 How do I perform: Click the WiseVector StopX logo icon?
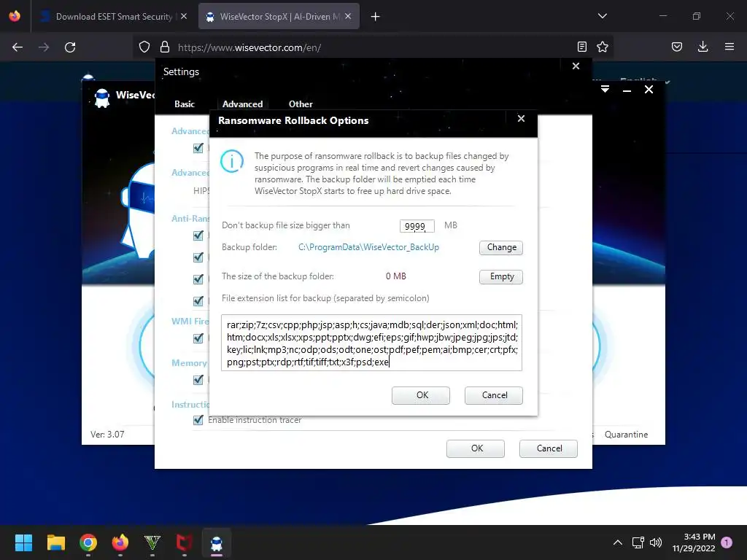pos(102,98)
